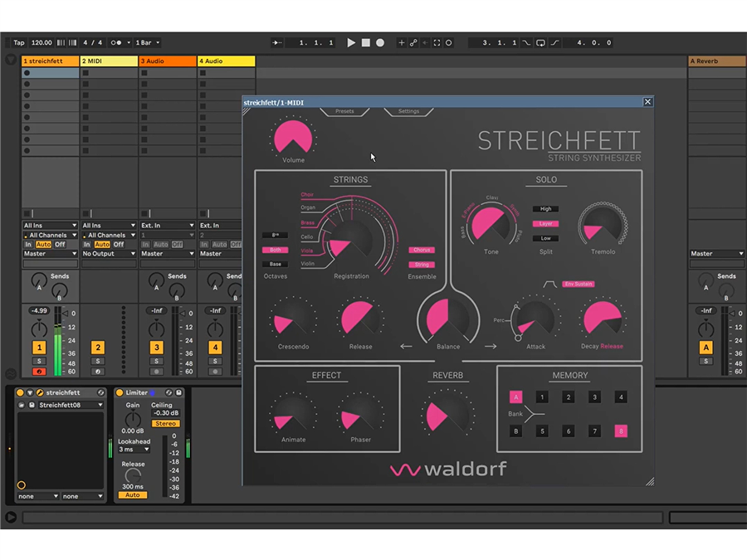Toggle the Chorus ensemble switch
This screenshot has width=747, height=560.
point(422,250)
